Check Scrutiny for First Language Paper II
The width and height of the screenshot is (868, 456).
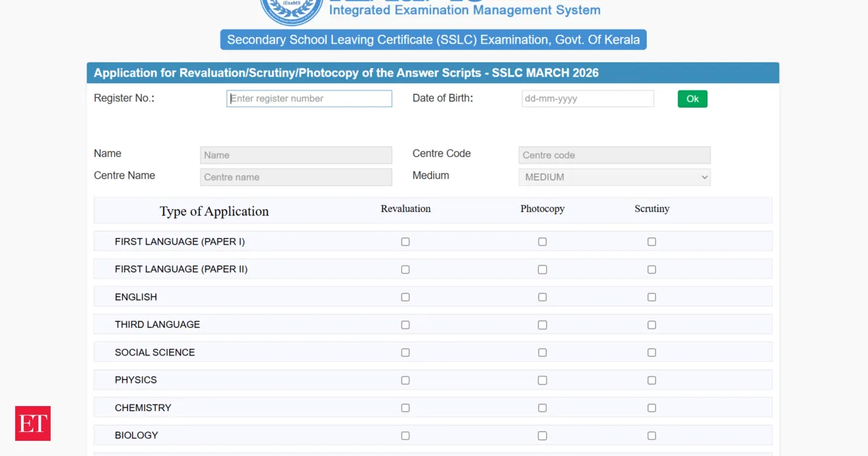point(652,269)
